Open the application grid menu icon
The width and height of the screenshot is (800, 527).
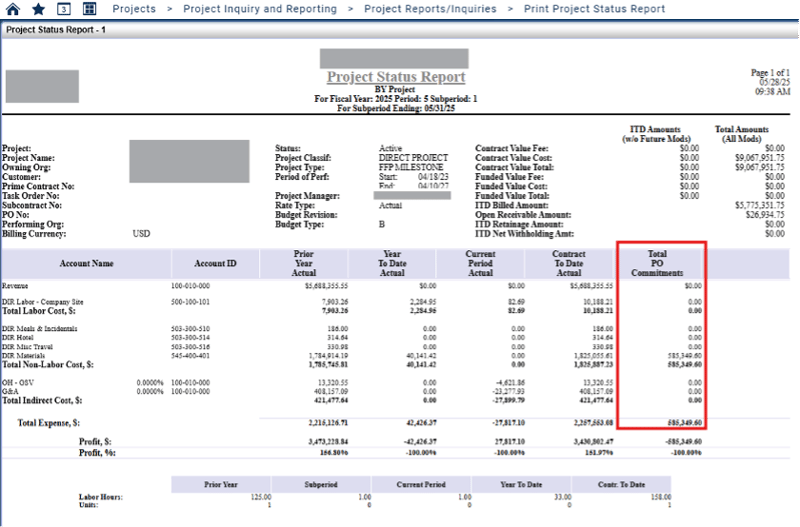tap(90, 9)
